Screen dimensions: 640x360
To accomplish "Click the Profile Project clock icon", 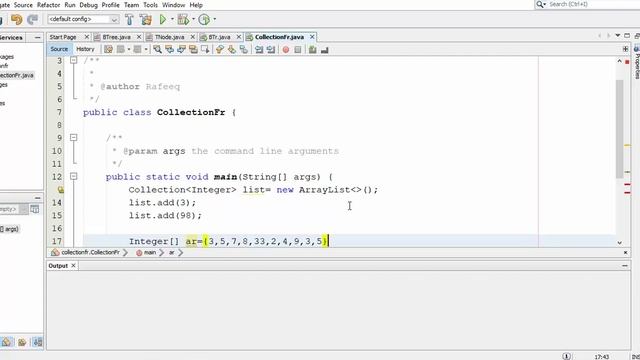I will coord(204,19).
